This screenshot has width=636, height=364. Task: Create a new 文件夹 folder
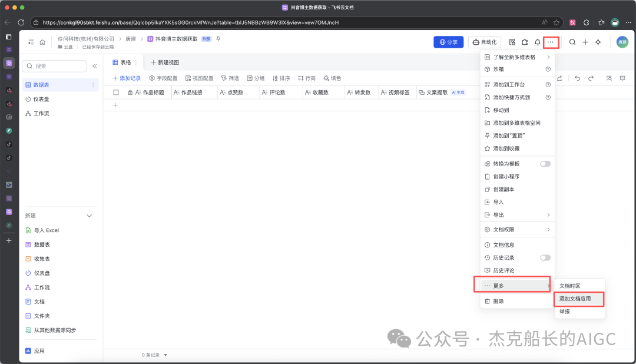pos(38,316)
